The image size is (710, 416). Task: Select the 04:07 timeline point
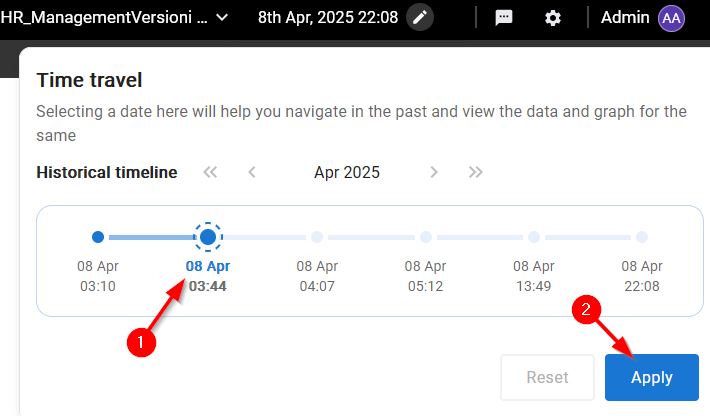(x=317, y=237)
